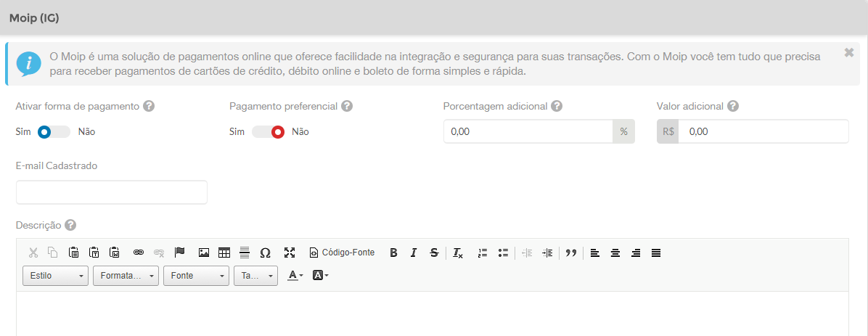Justify the text
This screenshot has height=336, width=868.
[656, 253]
